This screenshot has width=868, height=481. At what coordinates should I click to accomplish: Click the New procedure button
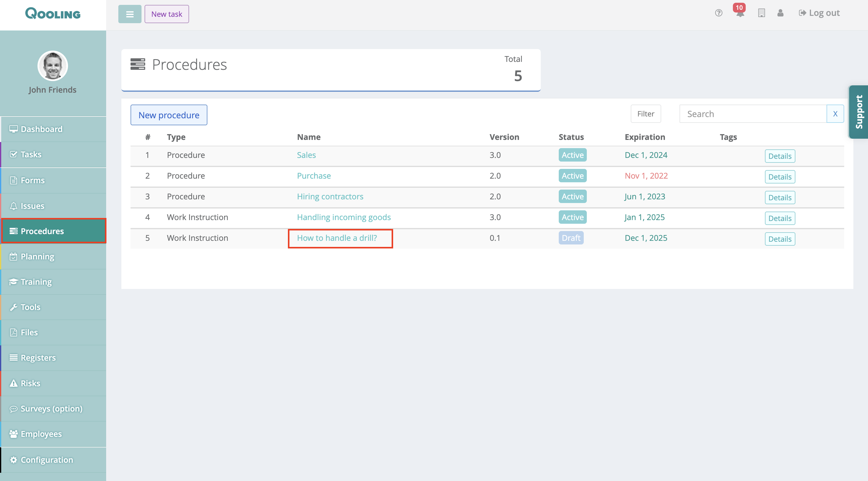169,115
